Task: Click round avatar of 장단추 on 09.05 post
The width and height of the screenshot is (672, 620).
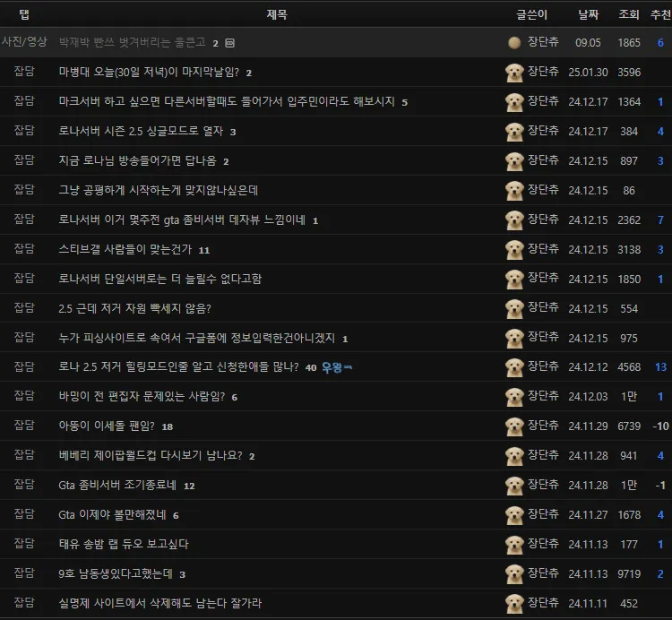Action: pyautogui.click(x=514, y=42)
